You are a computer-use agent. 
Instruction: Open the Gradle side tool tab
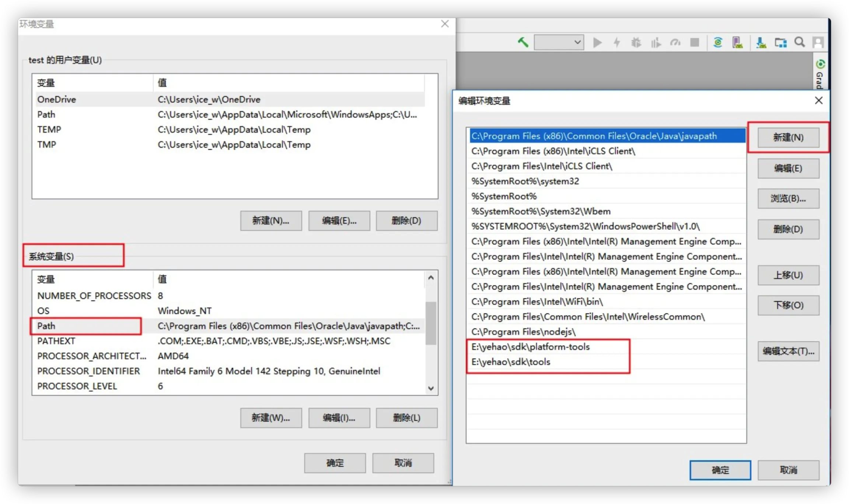click(x=820, y=75)
